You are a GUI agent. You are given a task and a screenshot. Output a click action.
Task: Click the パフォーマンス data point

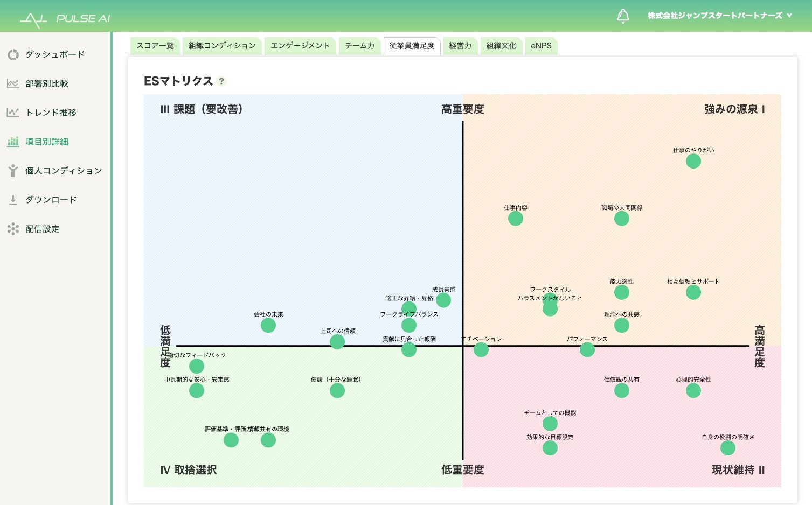click(x=587, y=350)
